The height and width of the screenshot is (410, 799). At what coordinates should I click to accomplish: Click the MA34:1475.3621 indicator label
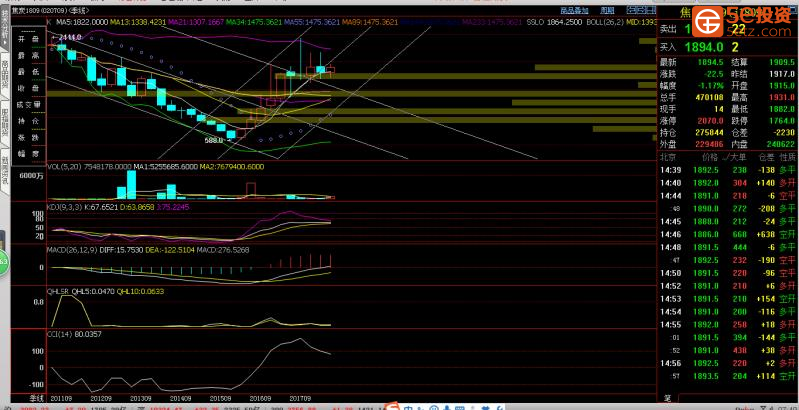[x=254, y=22]
